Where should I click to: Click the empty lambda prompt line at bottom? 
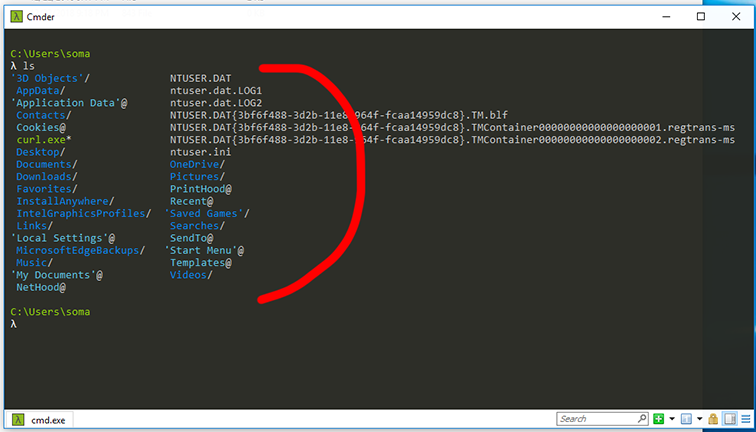[x=14, y=324]
